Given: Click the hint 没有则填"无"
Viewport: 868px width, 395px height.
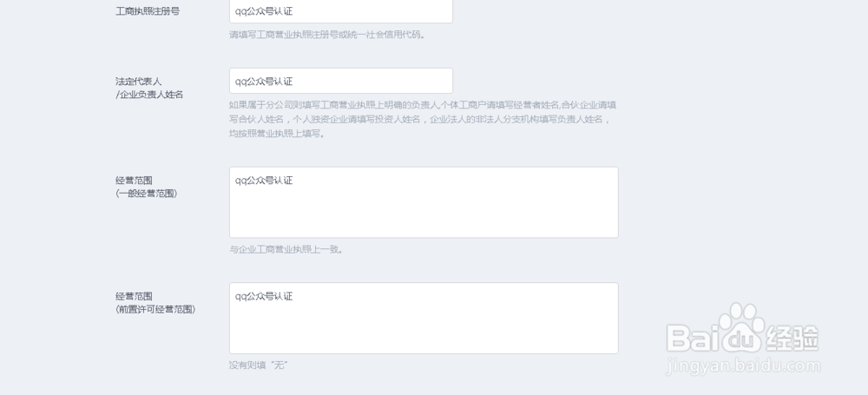Looking at the screenshot, I should point(259,365).
